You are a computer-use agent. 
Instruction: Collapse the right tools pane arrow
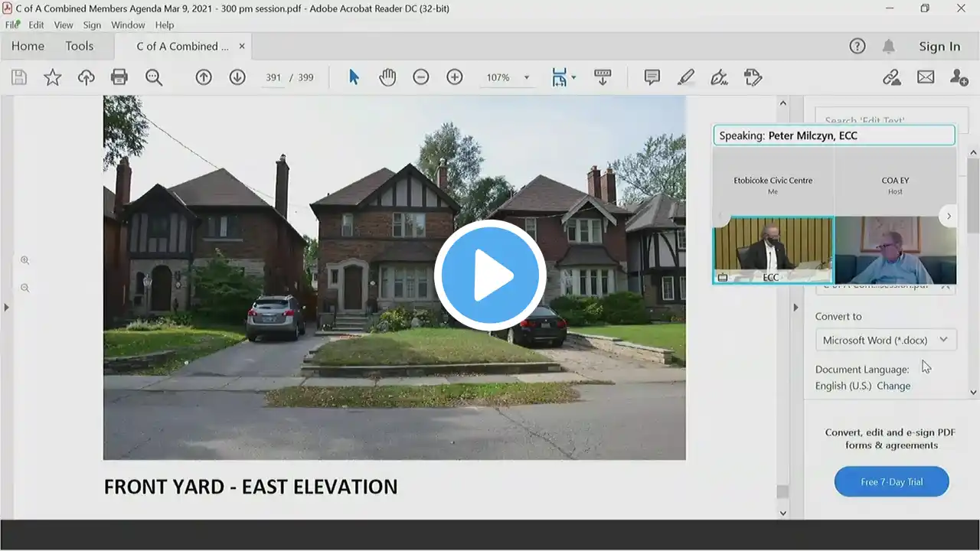pyautogui.click(x=795, y=307)
